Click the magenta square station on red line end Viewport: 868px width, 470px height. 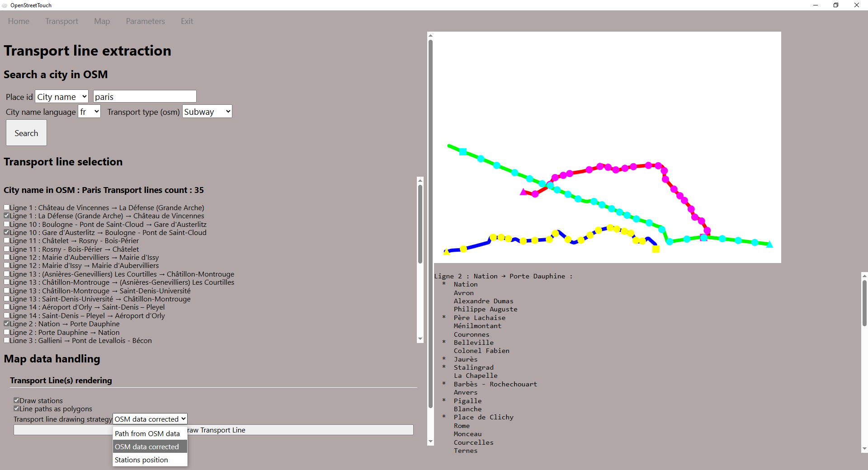click(703, 238)
